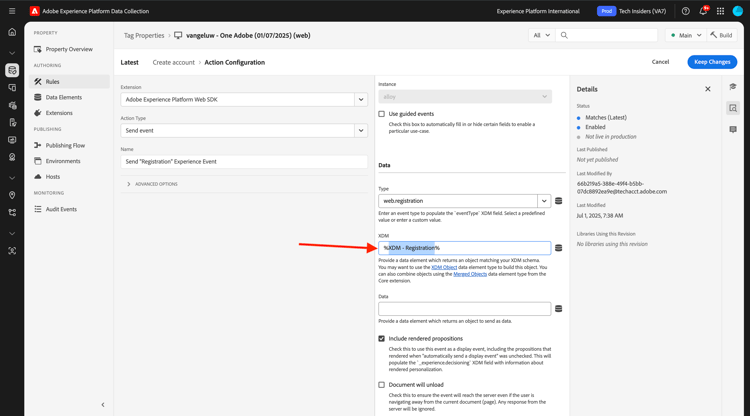Collapse the left sidebar with the chevron
The width and height of the screenshot is (750, 416).
[103, 405]
